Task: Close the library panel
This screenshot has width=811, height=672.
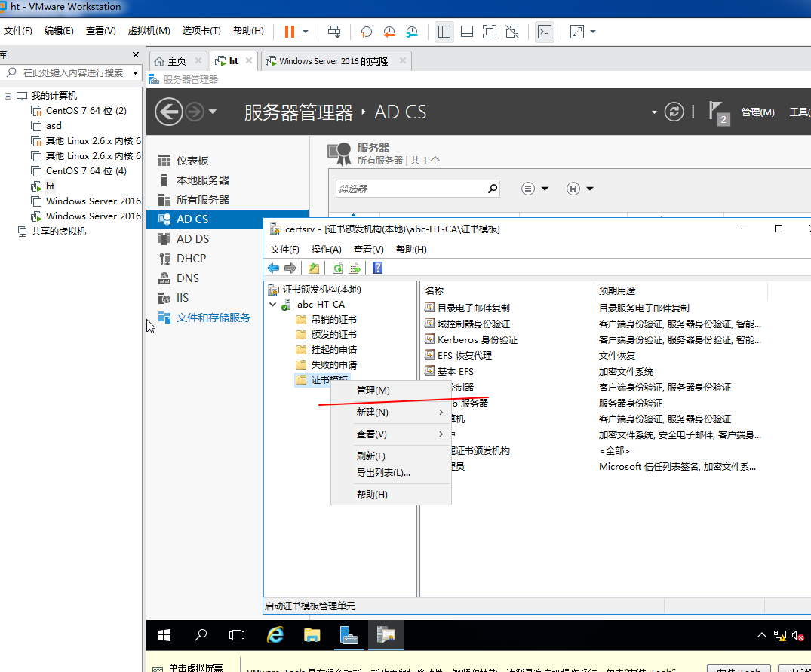Action: point(136,54)
